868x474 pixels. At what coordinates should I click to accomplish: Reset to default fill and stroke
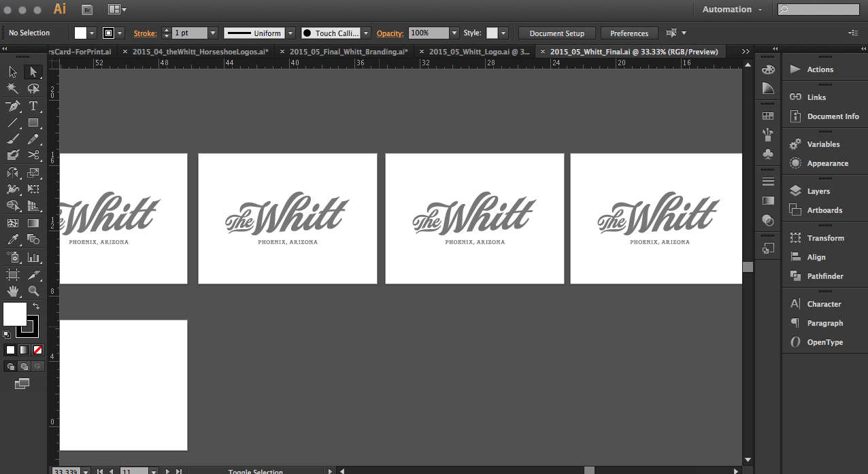click(7, 334)
